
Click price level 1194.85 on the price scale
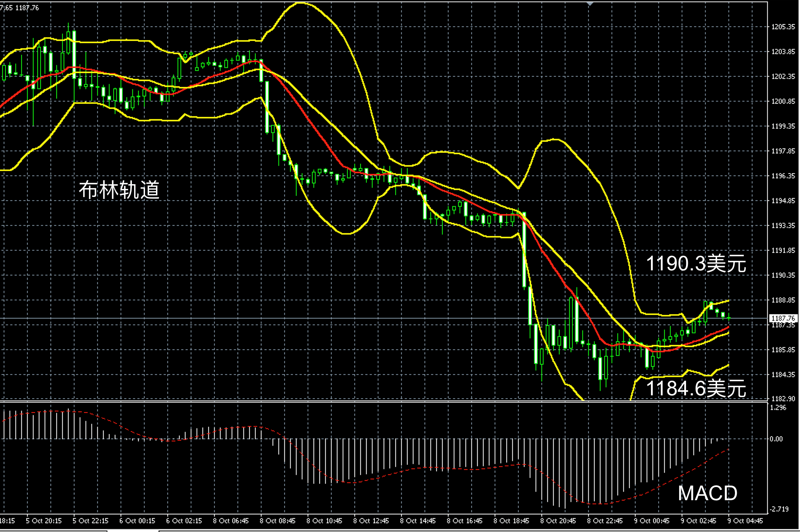click(783, 201)
